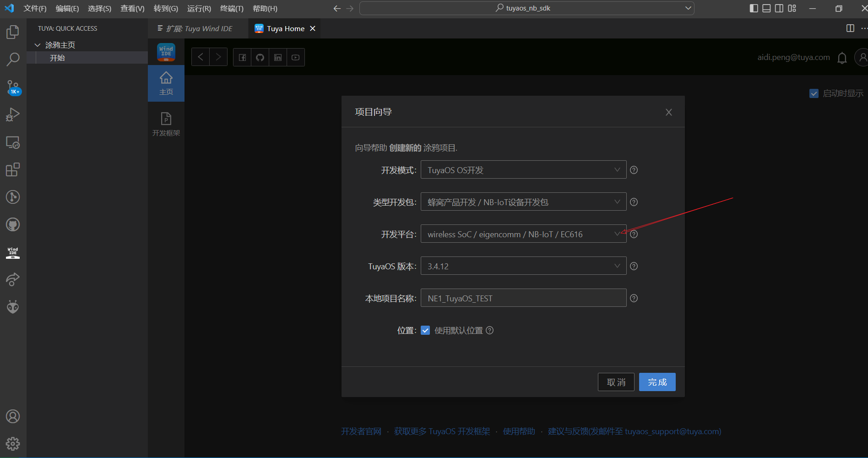Toggle panel layout icon
The height and width of the screenshot is (458, 868).
click(766, 8)
